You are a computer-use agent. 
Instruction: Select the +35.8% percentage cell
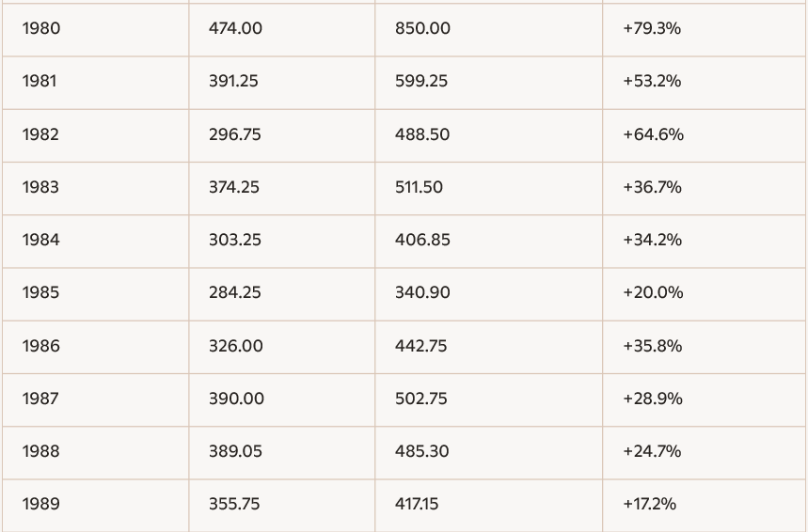pyautogui.click(x=652, y=346)
